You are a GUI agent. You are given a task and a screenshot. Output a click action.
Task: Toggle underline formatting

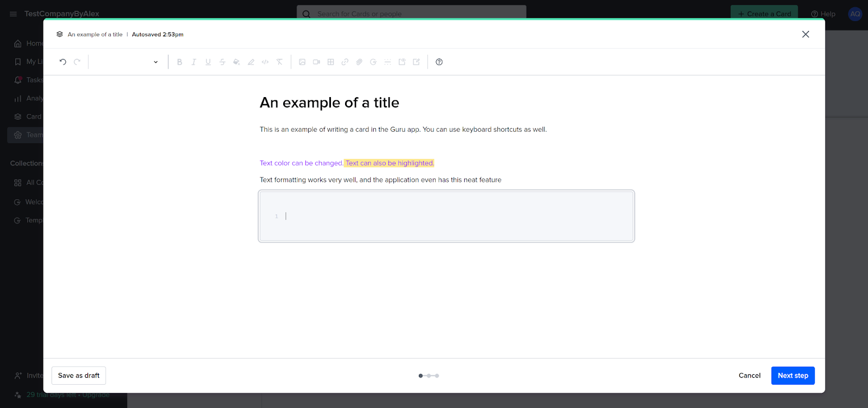208,62
